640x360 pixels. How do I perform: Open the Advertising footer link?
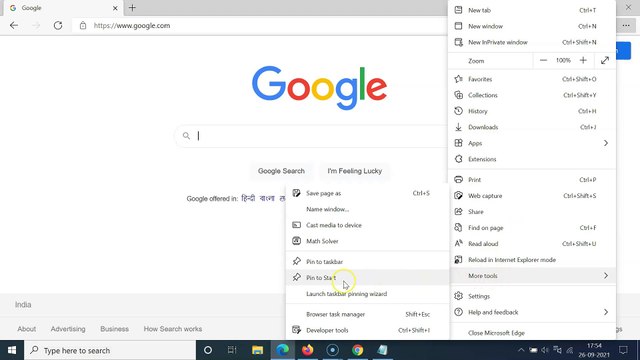(x=68, y=329)
